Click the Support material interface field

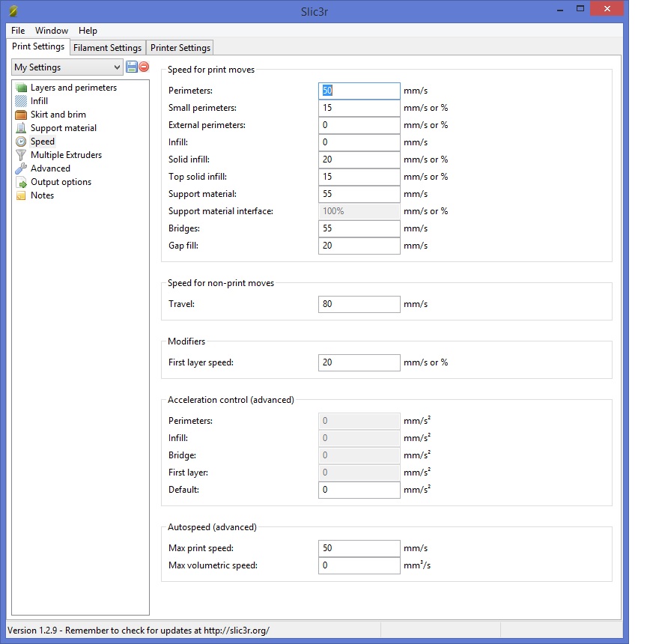pos(359,211)
